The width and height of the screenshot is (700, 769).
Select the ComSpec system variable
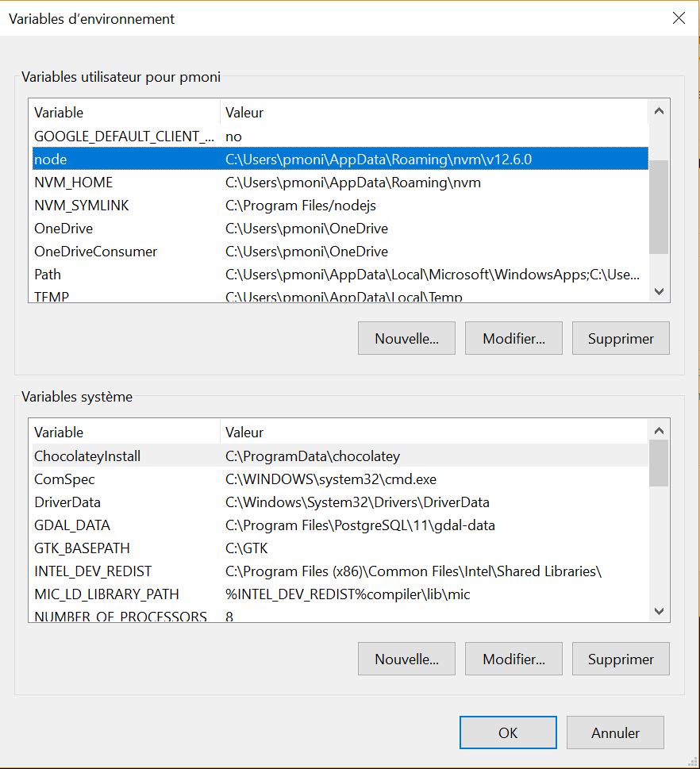tap(340, 479)
